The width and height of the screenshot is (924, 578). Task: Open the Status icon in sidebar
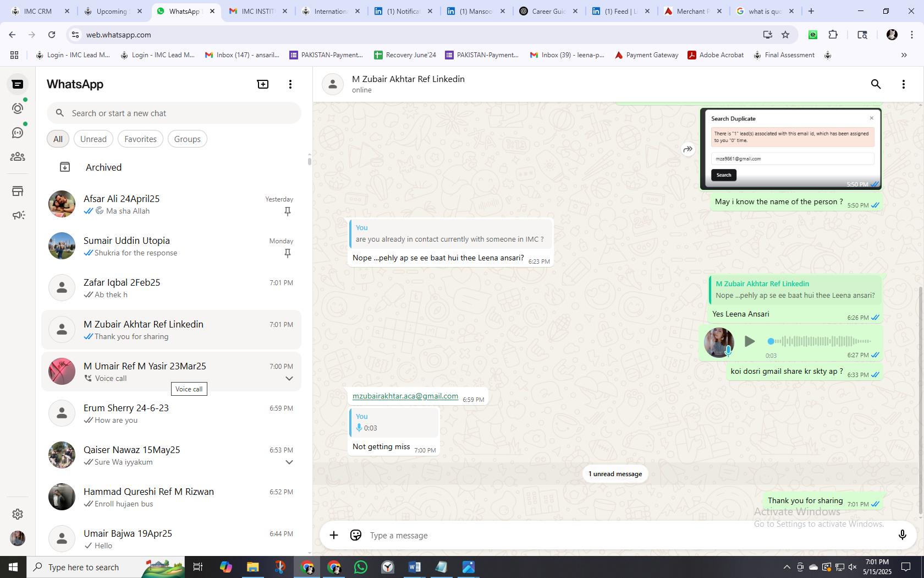coord(18,108)
